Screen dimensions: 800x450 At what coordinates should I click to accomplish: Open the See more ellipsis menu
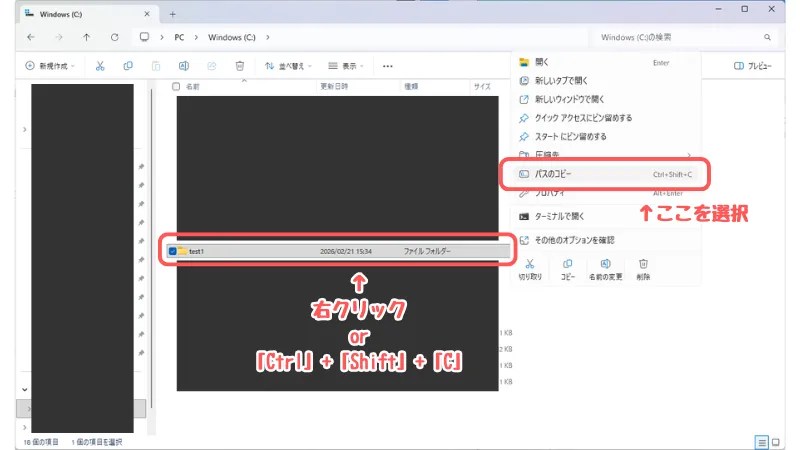387,66
